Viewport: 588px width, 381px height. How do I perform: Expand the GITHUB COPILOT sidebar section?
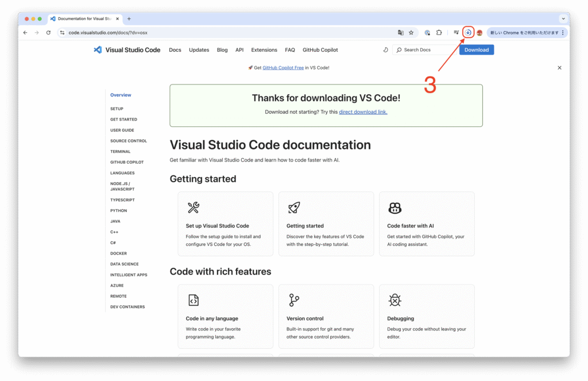[127, 162]
